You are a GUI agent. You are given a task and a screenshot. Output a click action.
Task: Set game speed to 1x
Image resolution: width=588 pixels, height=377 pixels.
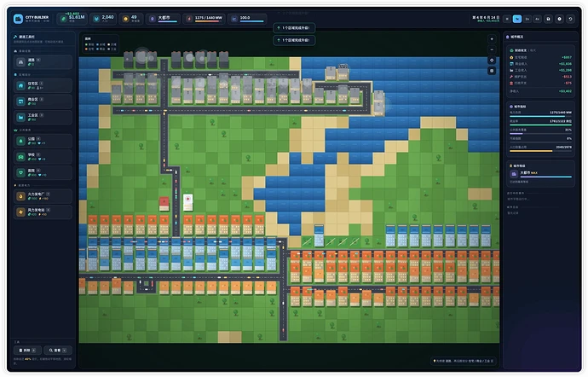pyautogui.click(x=517, y=19)
